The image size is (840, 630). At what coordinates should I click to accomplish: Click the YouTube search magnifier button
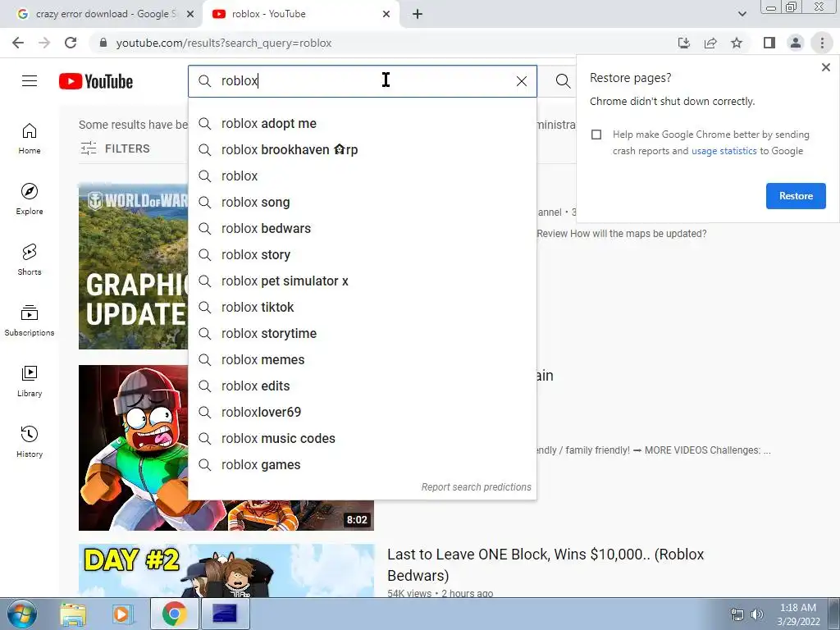tap(563, 81)
